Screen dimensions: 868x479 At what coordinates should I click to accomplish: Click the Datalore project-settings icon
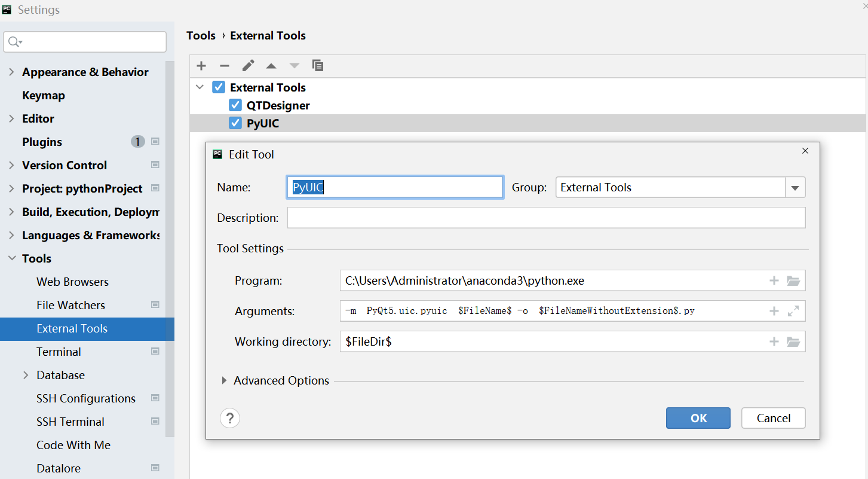coord(155,468)
